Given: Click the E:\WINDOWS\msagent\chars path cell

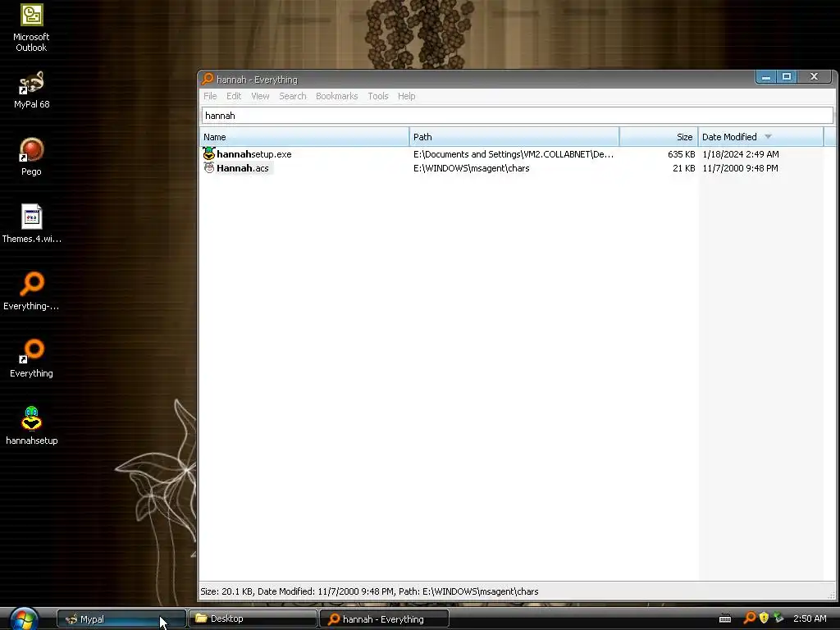Looking at the screenshot, I should tap(472, 167).
